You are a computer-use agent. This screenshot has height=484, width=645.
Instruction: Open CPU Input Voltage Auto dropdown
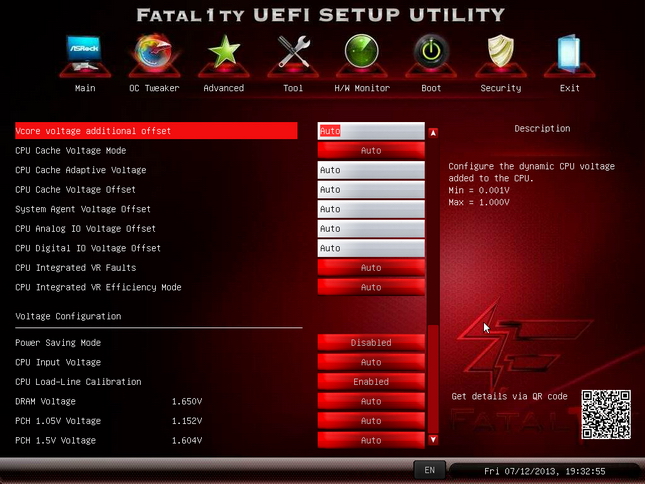[371, 362]
